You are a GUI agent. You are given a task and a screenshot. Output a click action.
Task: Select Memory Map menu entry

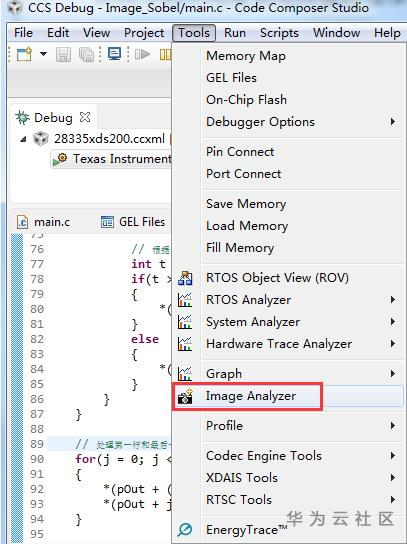click(246, 56)
